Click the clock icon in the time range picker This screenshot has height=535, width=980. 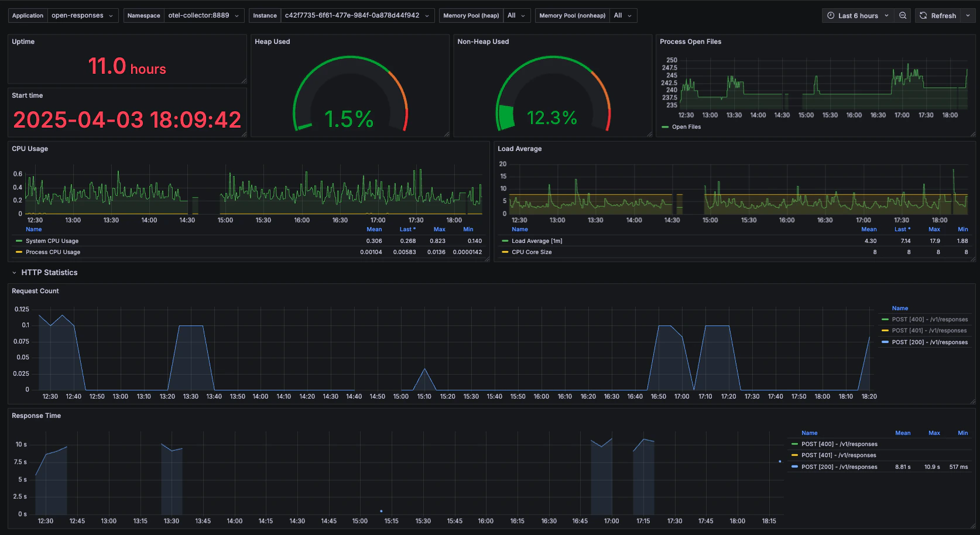831,15
